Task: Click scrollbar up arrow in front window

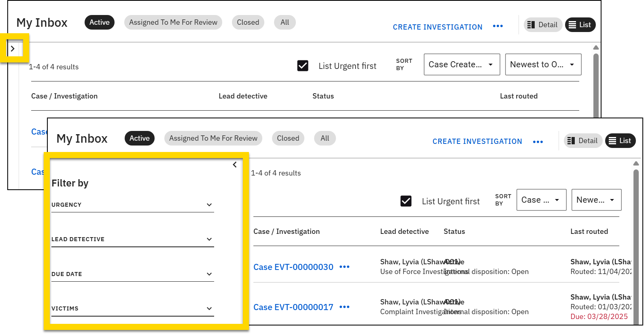Action: (636, 163)
